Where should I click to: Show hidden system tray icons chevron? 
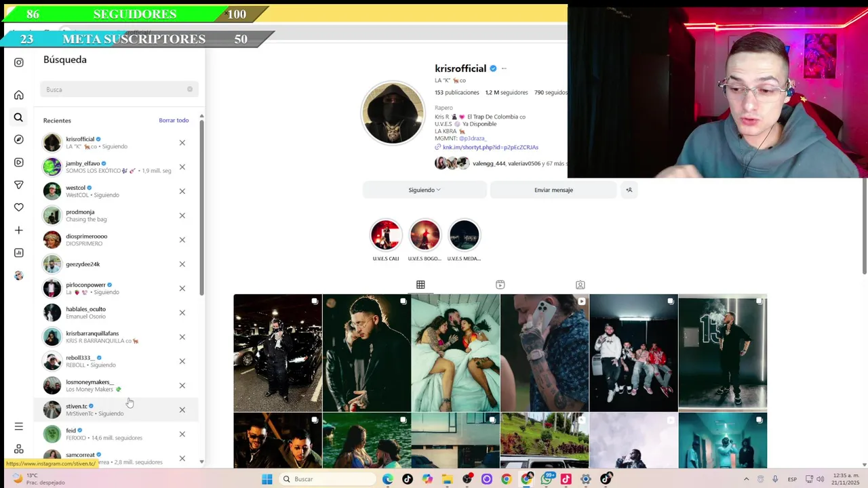746,479
